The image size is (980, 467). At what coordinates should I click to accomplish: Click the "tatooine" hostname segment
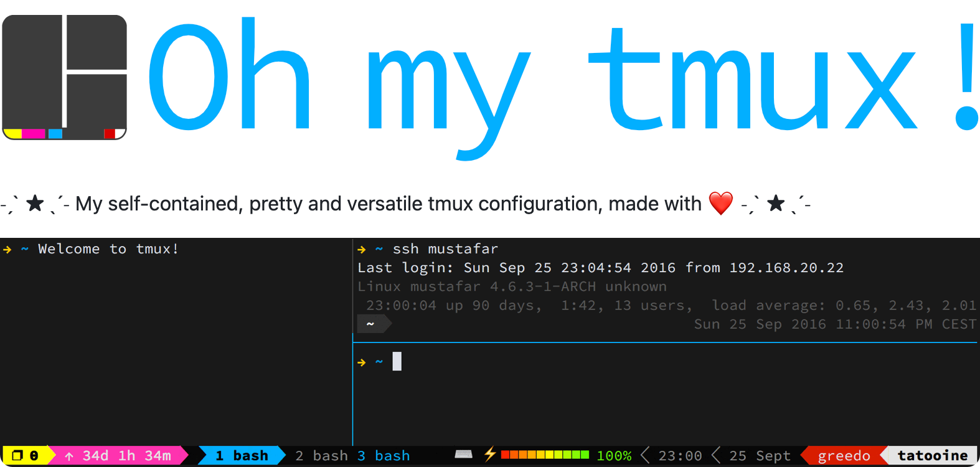932,456
